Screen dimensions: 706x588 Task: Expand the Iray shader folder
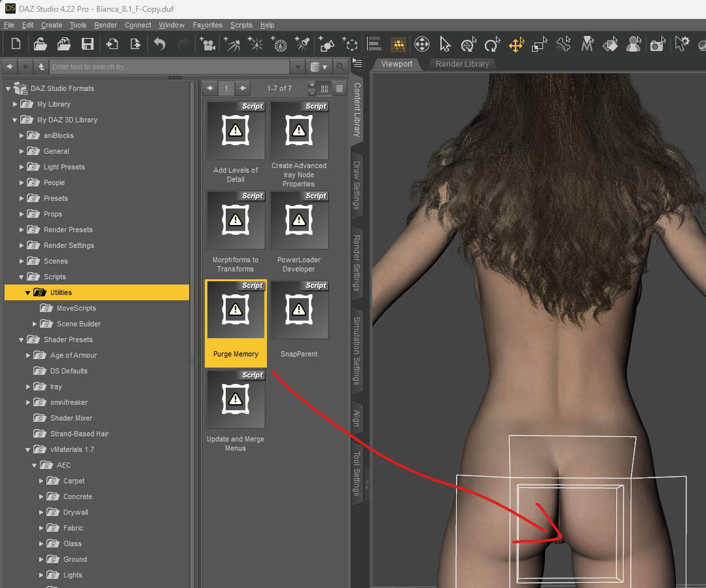coord(28,387)
